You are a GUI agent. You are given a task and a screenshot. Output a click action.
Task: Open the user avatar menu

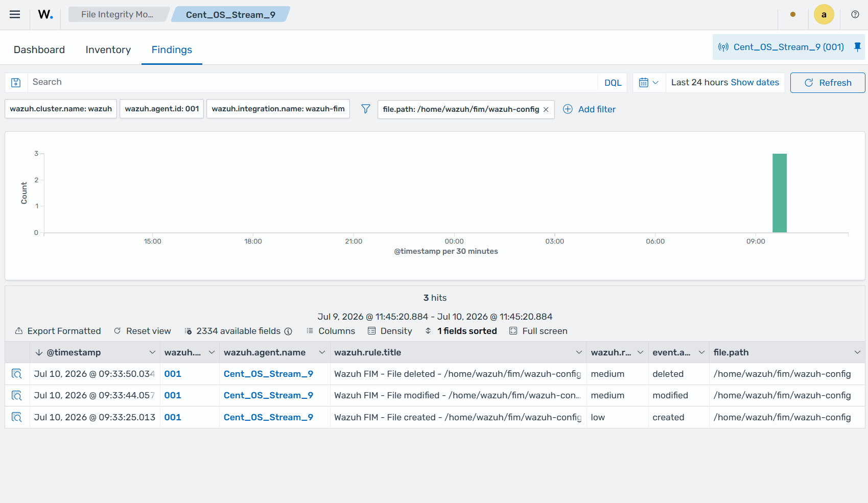(x=824, y=14)
